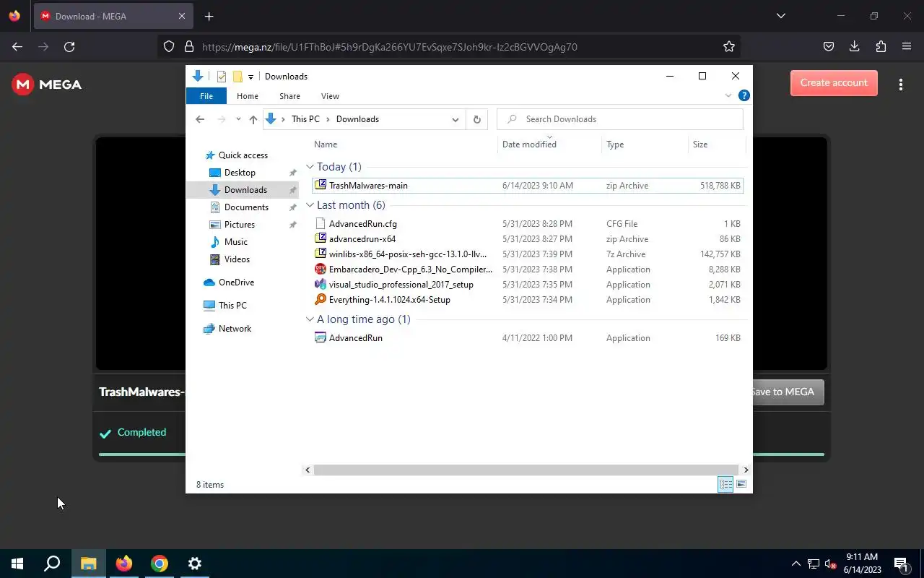Switch to Details view layout icon
The width and height of the screenshot is (924, 578).
(x=725, y=484)
